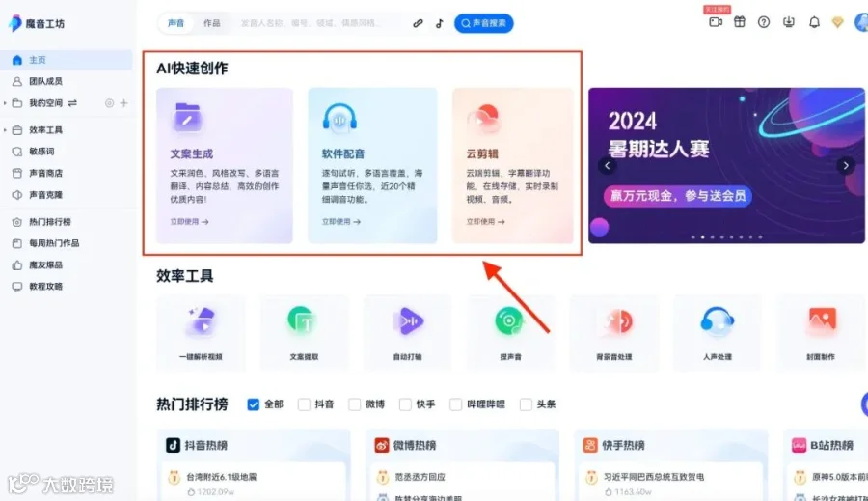Click the link icon in search bar
This screenshot has height=501, width=868.
tap(418, 23)
